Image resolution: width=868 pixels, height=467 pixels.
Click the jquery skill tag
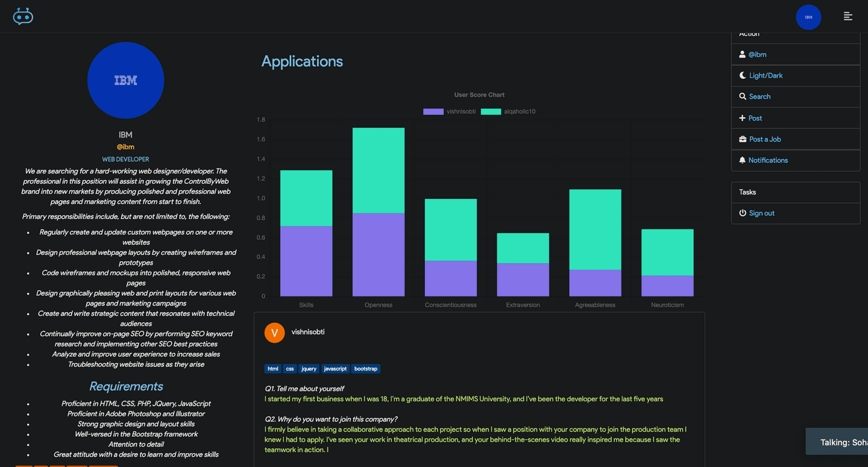pyautogui.click(x=309, y=369)
